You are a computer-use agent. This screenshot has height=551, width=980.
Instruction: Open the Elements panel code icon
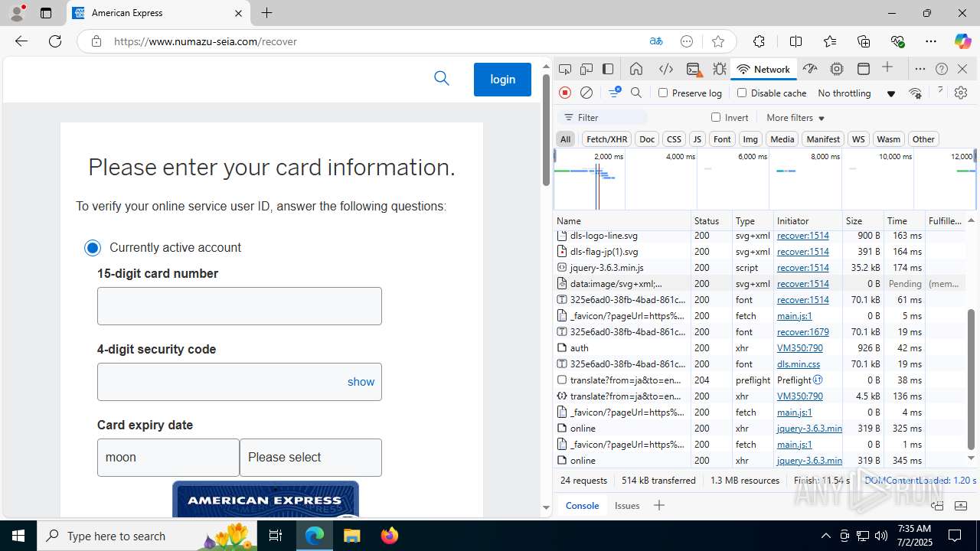pos(666,69)
